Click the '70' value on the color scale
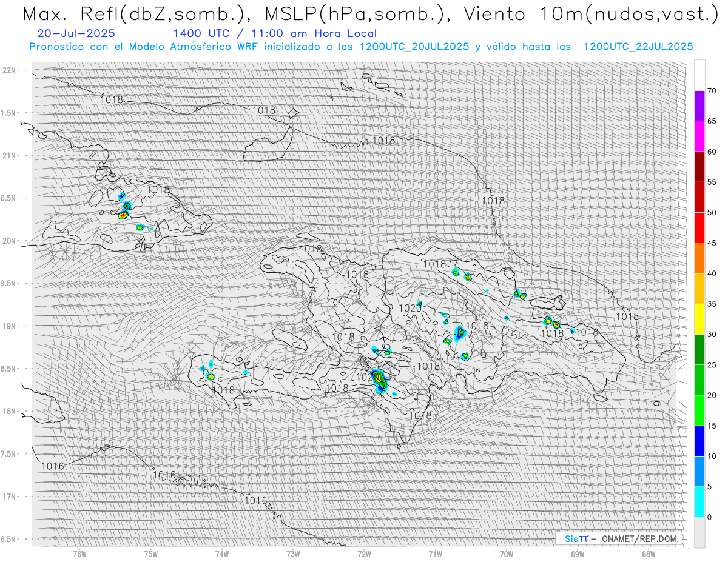The image size is (728, 562). (x=712, y=91)
